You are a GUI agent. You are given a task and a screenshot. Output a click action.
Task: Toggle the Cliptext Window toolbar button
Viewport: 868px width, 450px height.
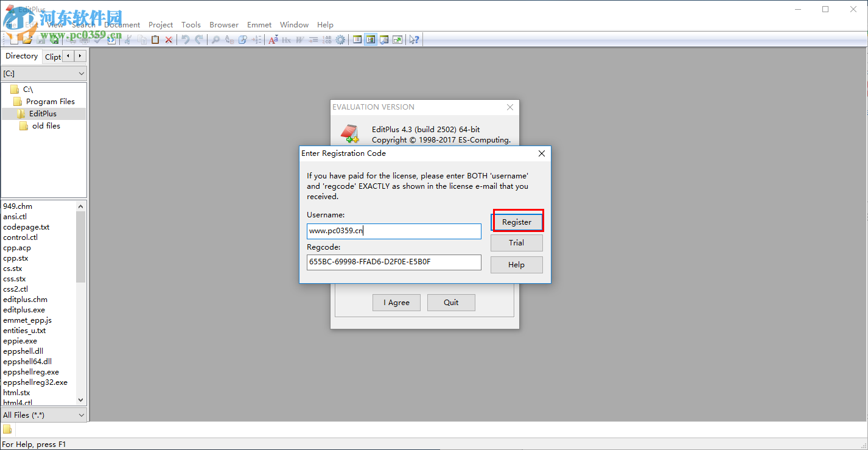pos(357,40)
